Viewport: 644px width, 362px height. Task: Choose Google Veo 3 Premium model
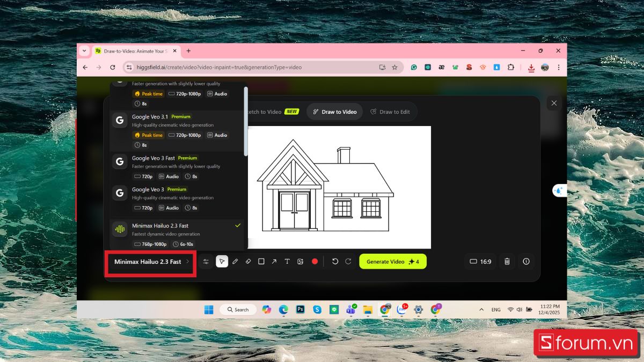click(177, 199)
